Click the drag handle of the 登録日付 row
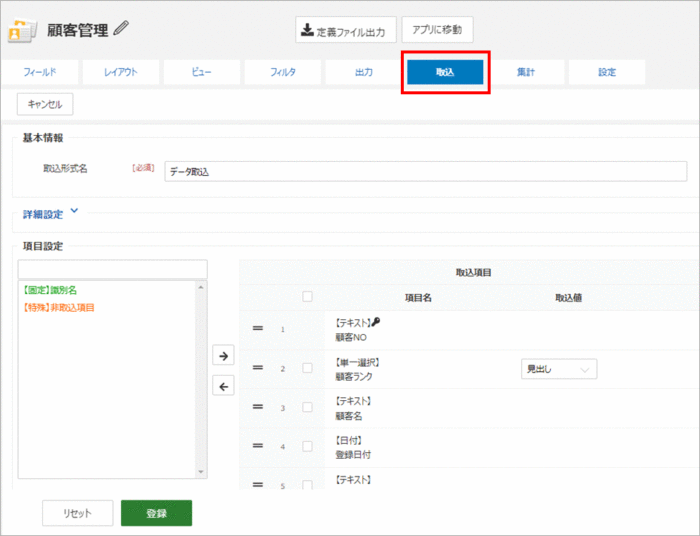 [258, 446]
